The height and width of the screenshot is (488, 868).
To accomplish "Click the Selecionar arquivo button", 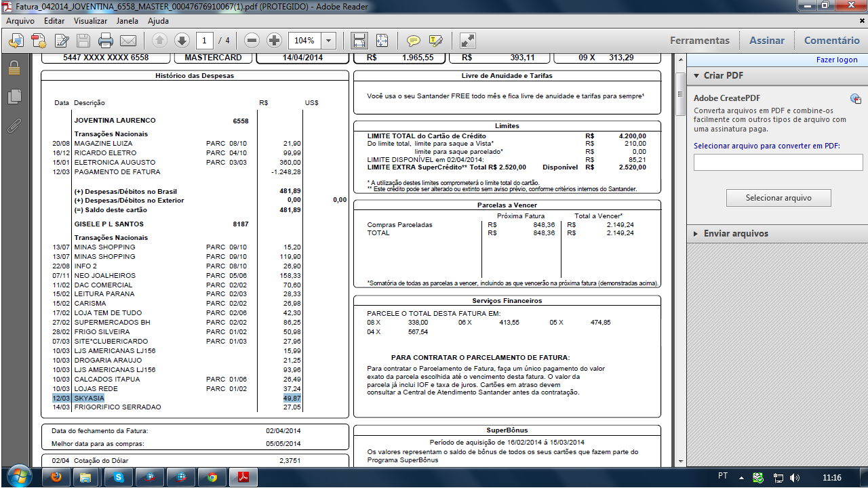I will pos(778,198).
